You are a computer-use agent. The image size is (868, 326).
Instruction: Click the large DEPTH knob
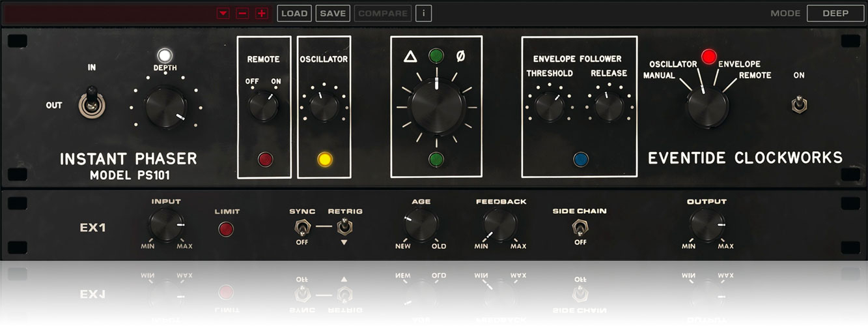tap(165, 108)
